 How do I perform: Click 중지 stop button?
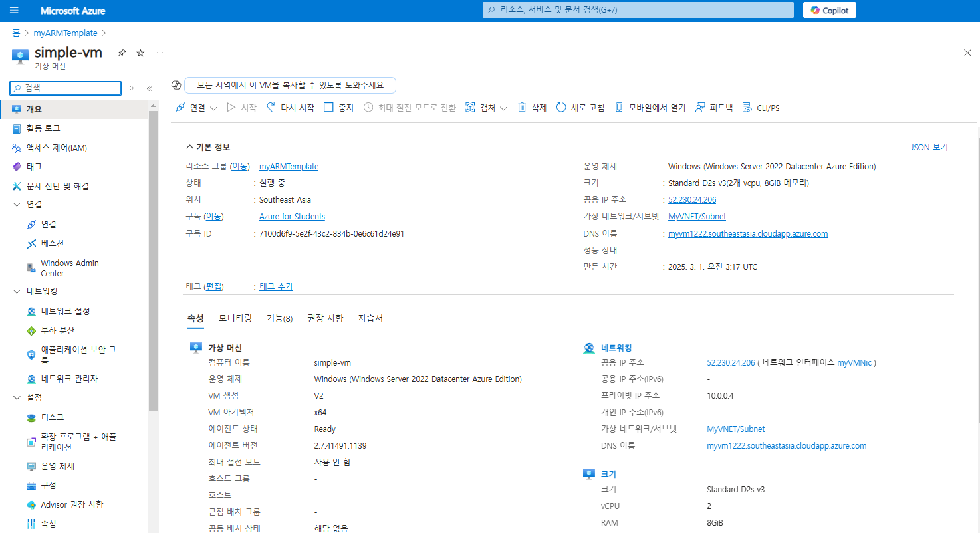coord(338,108)
